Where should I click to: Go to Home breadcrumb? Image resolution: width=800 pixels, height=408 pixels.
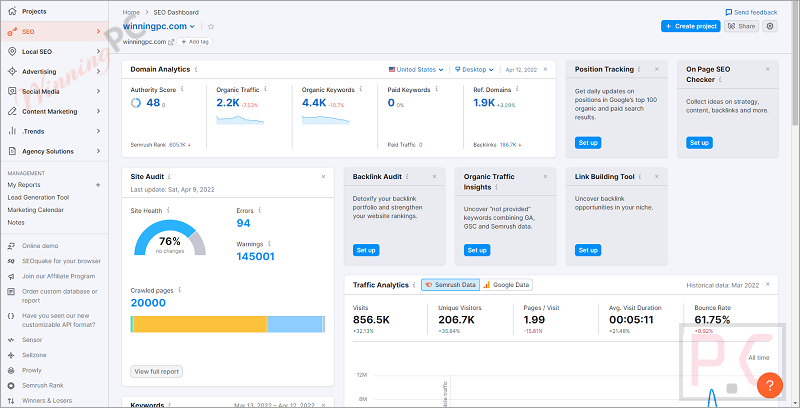point(131,12)
